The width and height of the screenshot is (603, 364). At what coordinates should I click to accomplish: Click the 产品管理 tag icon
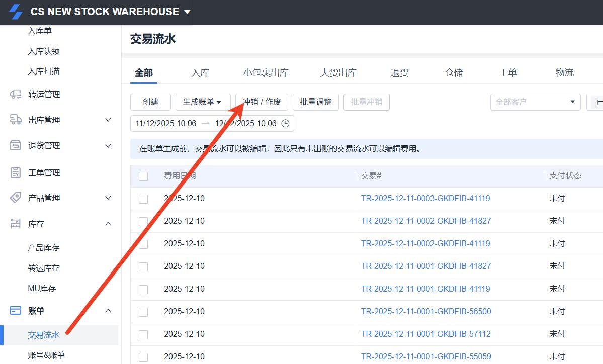[x=16, y=198]
